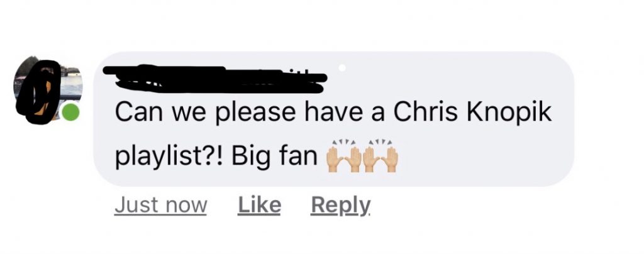Image resolution: width=644 pixels, height=254 pixels.
Task: Open the 'Just now' comment timestamp
Action: pos(160,205)
